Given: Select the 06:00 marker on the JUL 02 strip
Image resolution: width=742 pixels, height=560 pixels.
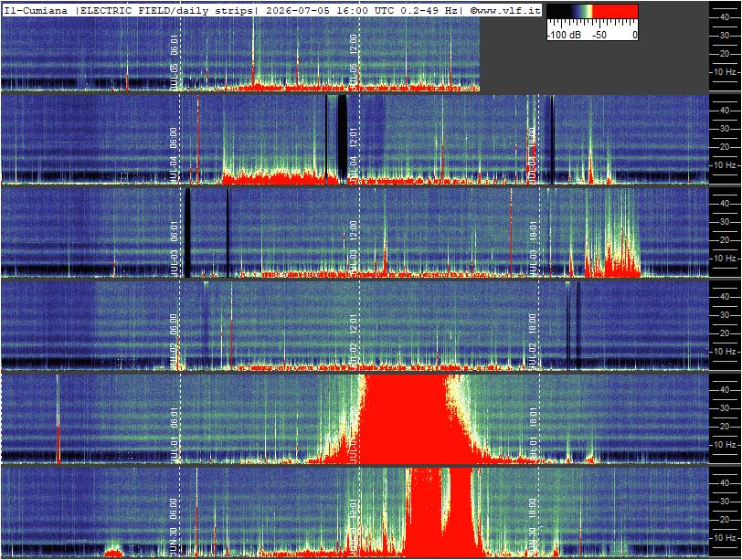Looking at the screenshot, I should pos(174,325).
